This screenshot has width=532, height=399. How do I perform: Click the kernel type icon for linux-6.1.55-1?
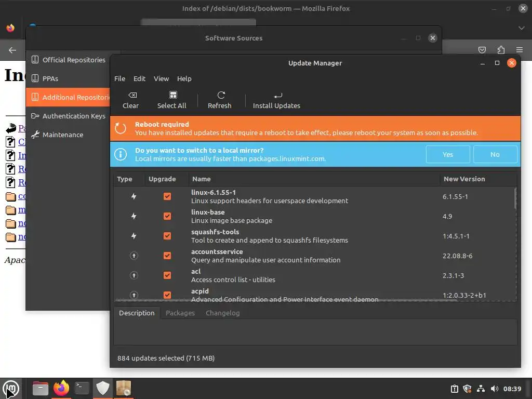(134, 196)
